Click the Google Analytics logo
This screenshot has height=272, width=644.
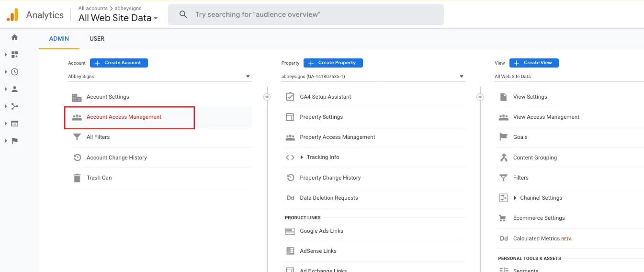[12, 15]
